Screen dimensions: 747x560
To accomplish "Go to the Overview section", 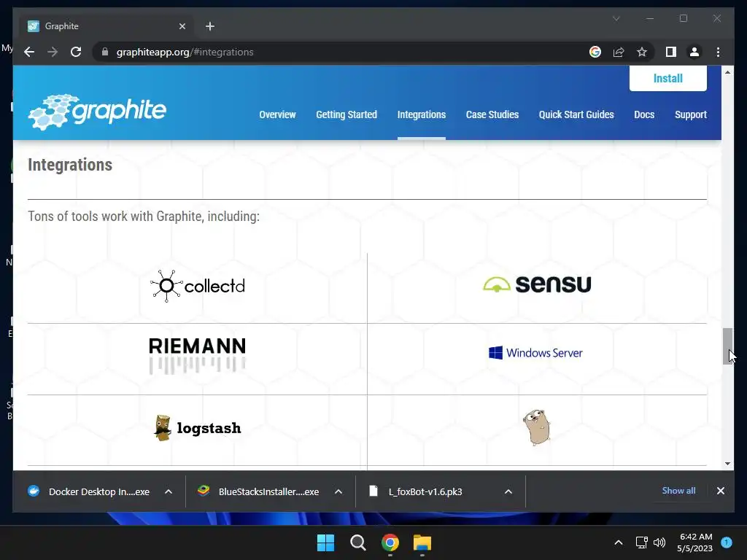I will pos(277,114).
